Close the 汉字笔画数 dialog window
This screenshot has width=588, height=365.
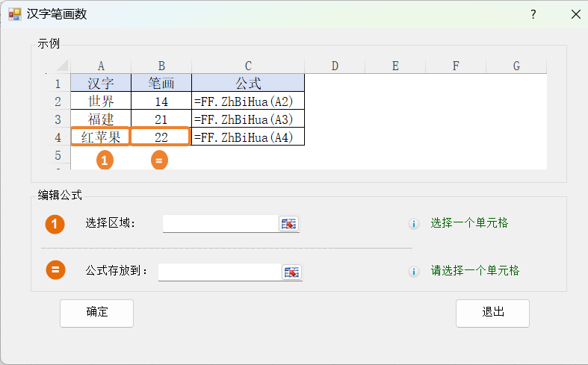click(x=575, y=14)
